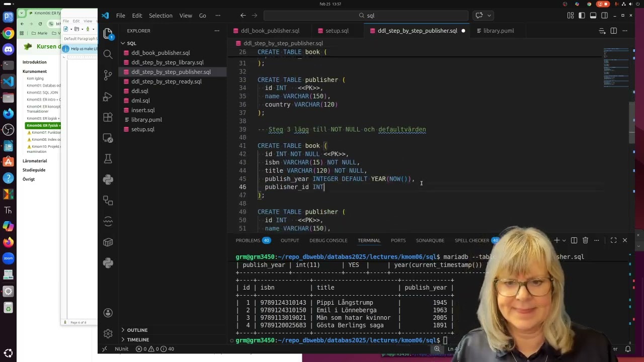Open the Remote Explorer view
This screenshot has width=644, height=362.
pos(108,138)
